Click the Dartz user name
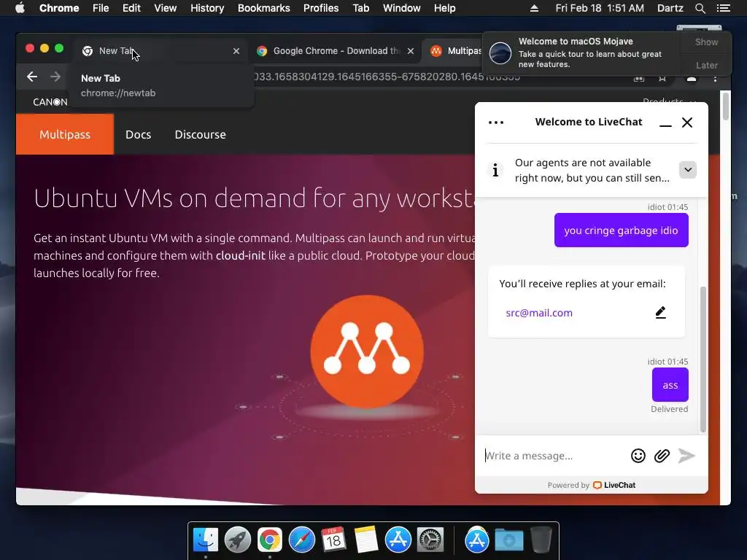 click(670, 8)
